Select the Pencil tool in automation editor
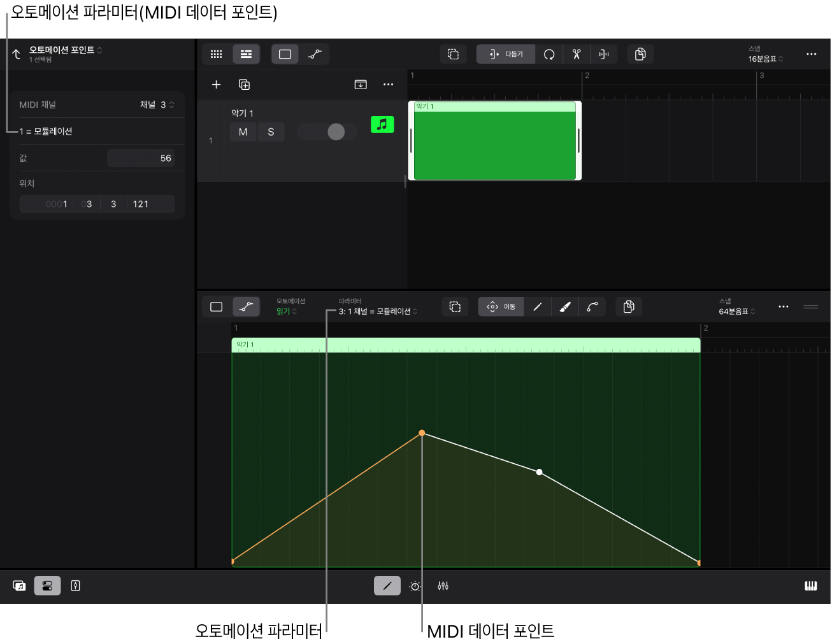Screen dimensions: 832x644 (538, 307)
